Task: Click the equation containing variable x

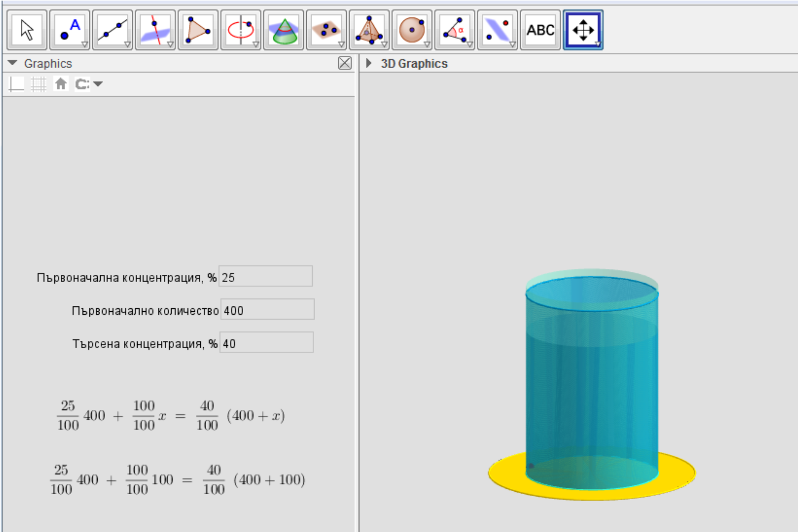Action: pos(170,416)
